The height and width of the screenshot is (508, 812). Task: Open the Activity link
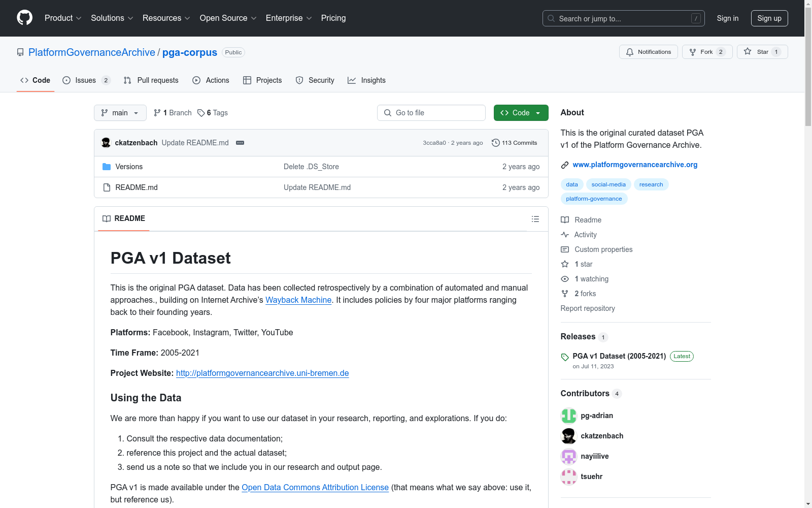coord(579,235)
